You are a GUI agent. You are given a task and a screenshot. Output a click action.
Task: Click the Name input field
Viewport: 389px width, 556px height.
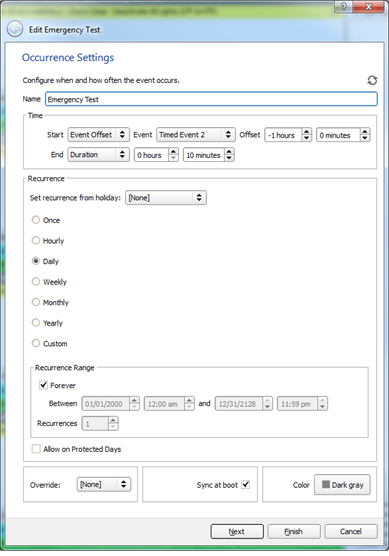[211, 99]
